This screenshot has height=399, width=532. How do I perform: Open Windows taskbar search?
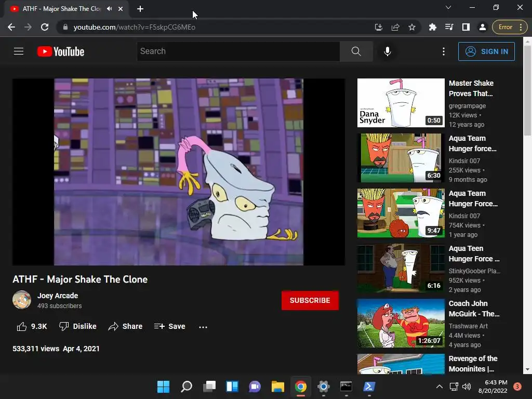187,387
